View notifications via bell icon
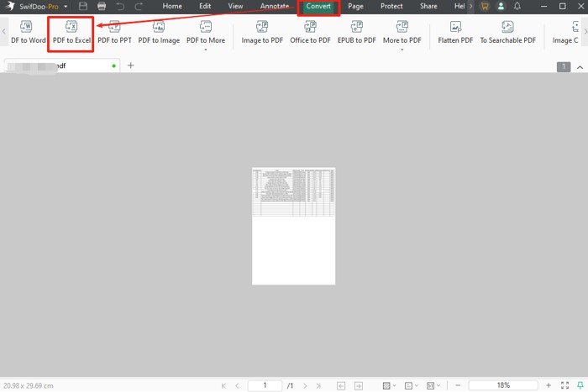588x392 pixels. pos(517,6)
